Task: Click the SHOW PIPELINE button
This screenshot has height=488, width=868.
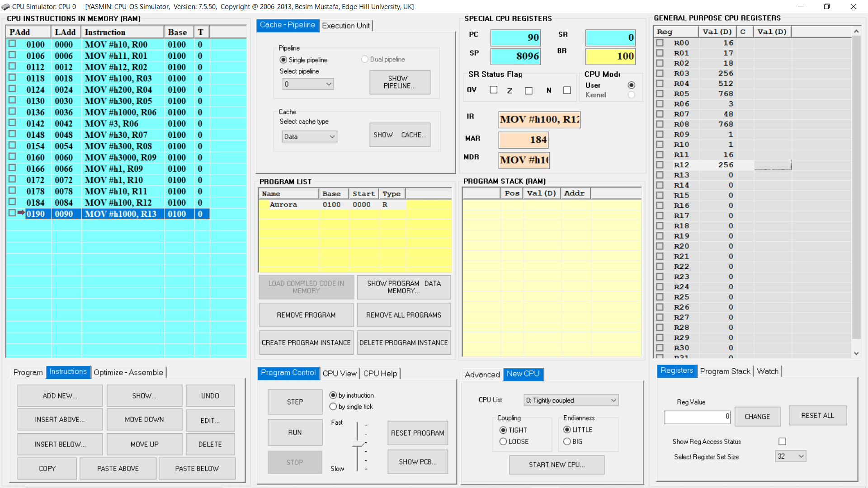Action: click(x=400, y=82)
